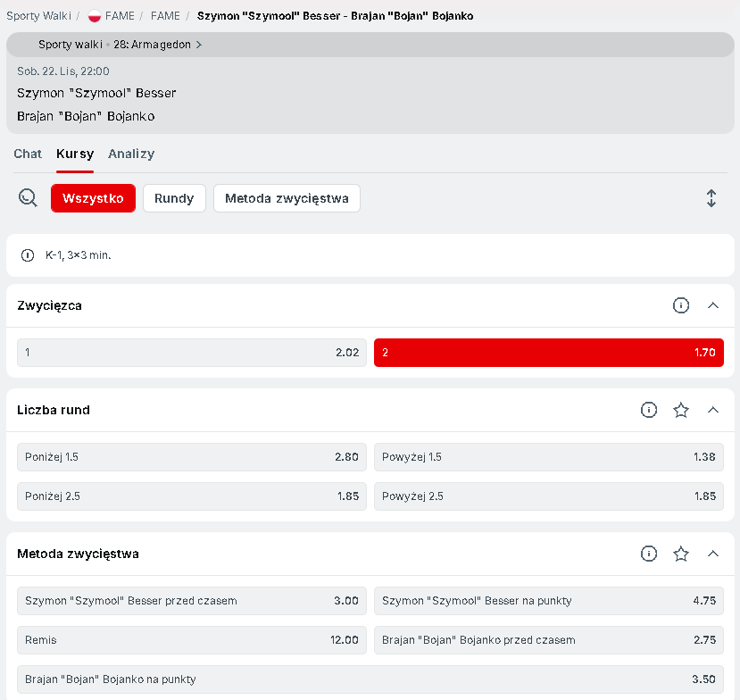This screenshot has width=740, height=700.
Task: Open info icon for Liczba rund market
Action: [x=649, y=410]
